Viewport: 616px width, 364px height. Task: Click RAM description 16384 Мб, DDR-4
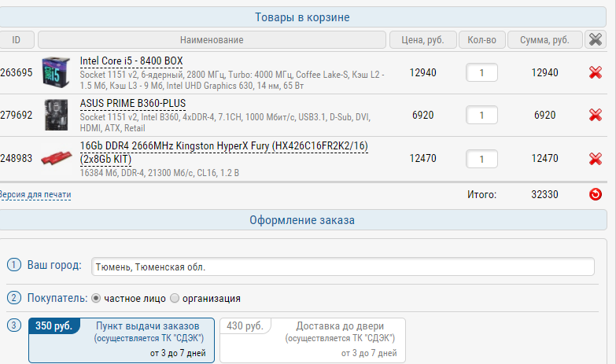159,173
